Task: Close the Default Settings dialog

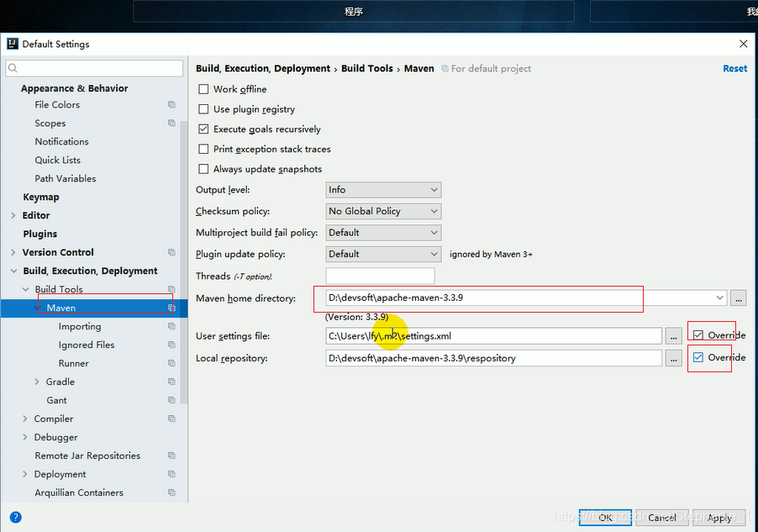Action: click(x=744, y=44)
